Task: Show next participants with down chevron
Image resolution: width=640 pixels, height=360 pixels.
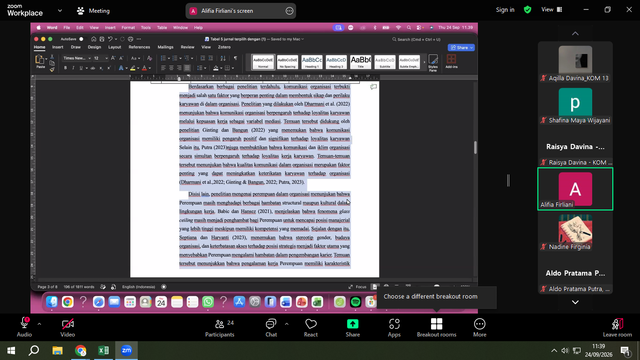Action: click(x=575, y=302)
